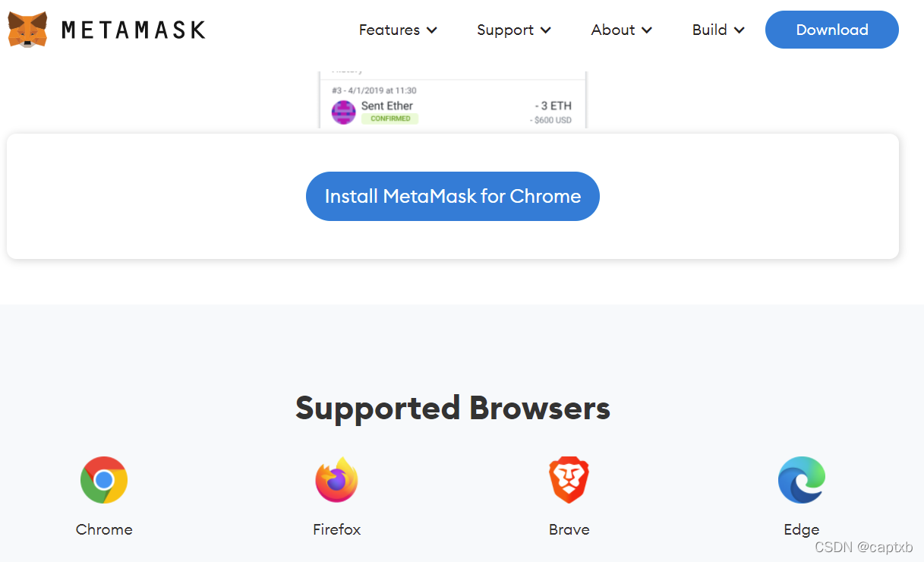The height and width of the screenshot is (562, 924).
Task: Expand the Support dropdown chevron
Action: 545,30
